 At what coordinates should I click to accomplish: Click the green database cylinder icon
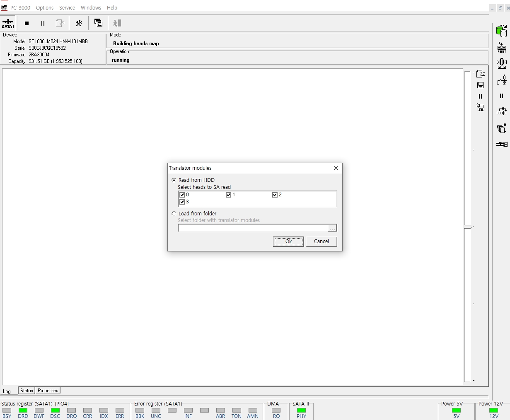[501, 31]
